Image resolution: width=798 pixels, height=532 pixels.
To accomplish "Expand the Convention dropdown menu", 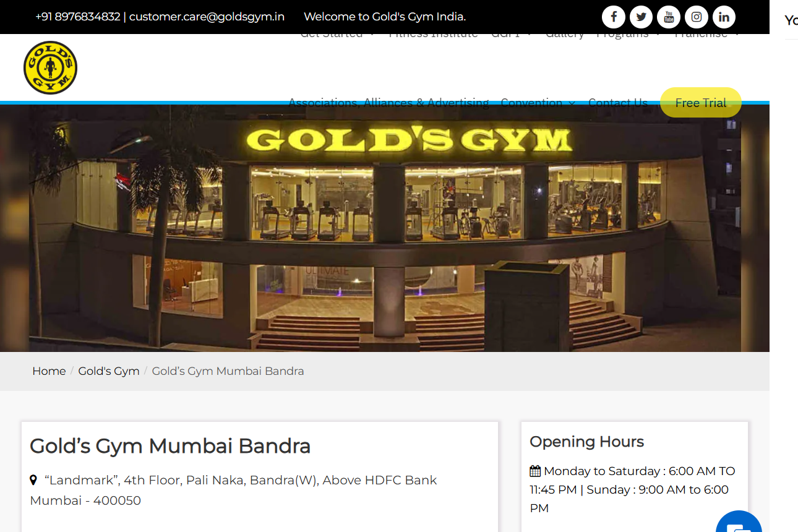I will coord(538,103).
